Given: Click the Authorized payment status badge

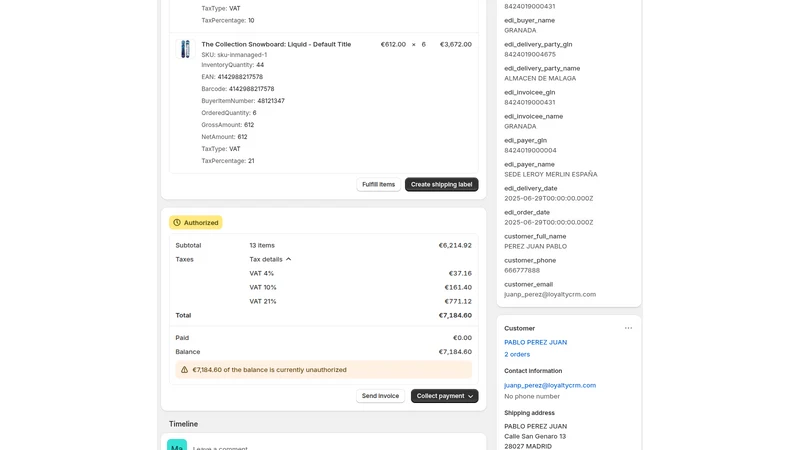Looking at the screenshot, I should (x=196, y=222).
